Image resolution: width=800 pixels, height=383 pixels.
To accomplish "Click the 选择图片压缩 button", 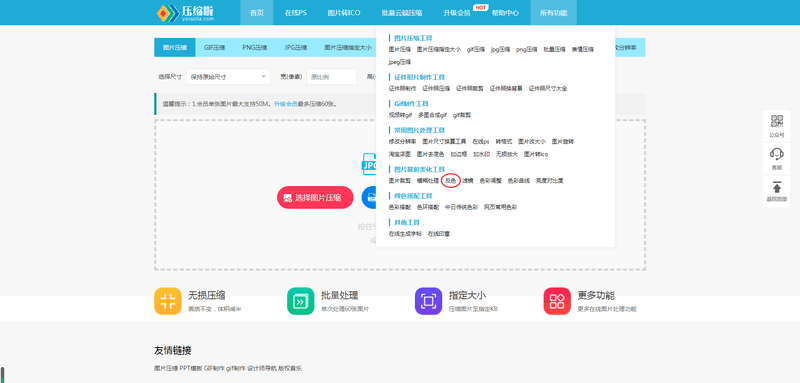I will [x=315, y=197].
